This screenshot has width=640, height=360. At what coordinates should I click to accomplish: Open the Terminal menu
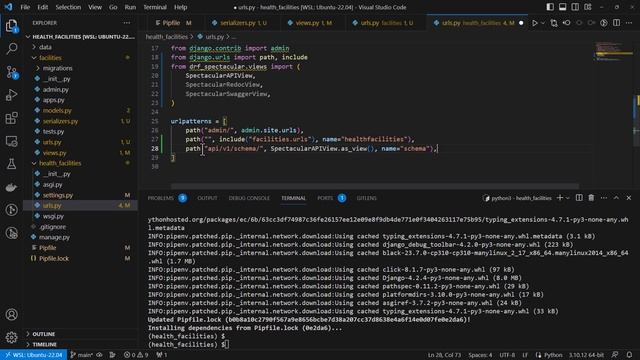tap(155, 7)
